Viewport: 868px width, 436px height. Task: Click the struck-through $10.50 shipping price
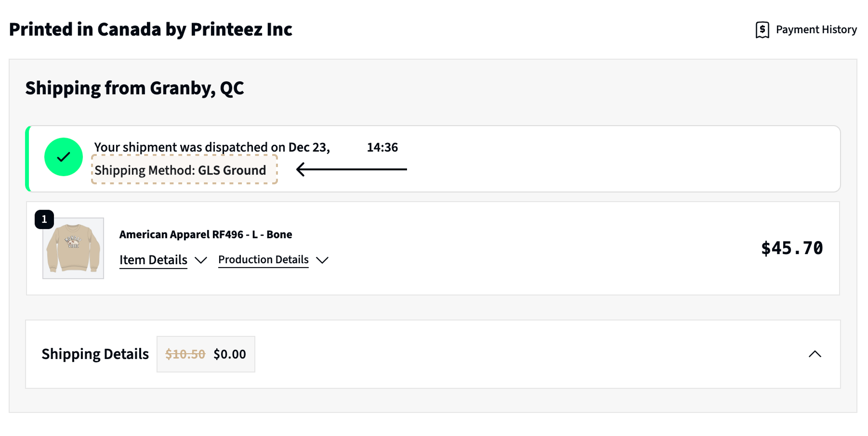pyautogui.click(x=185, y=354)
